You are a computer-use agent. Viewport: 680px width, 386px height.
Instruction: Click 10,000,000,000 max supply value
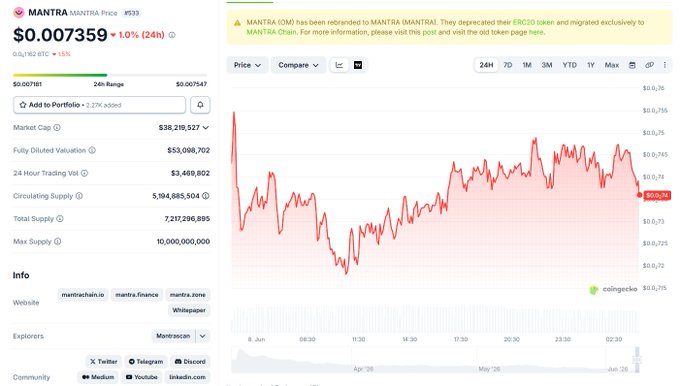(183, 242)
